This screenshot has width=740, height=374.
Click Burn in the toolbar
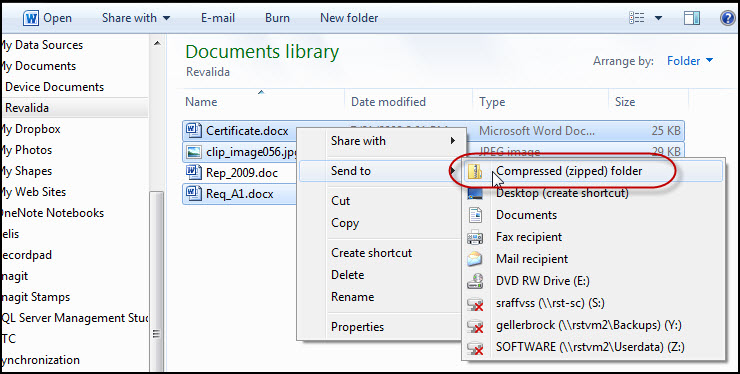(x=278, y=18)
